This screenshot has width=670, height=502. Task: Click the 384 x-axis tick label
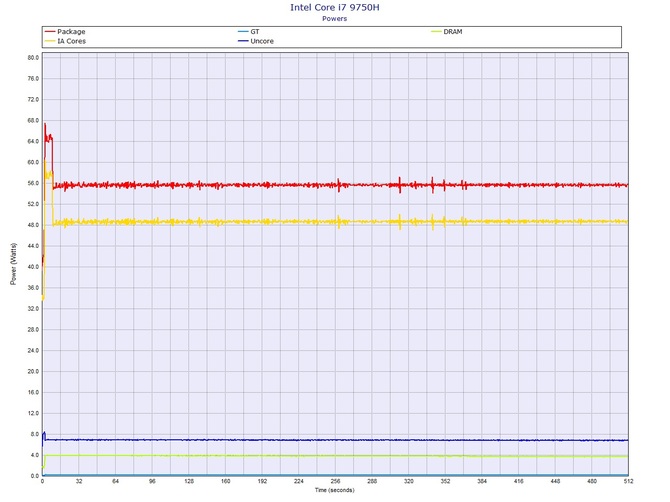pos(482,481)
